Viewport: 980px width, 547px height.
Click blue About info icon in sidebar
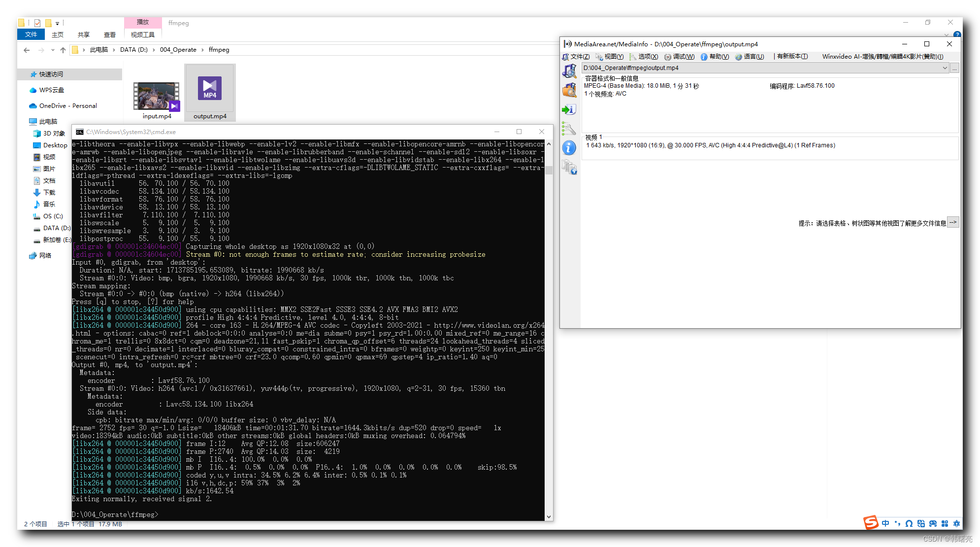[569, 148]
